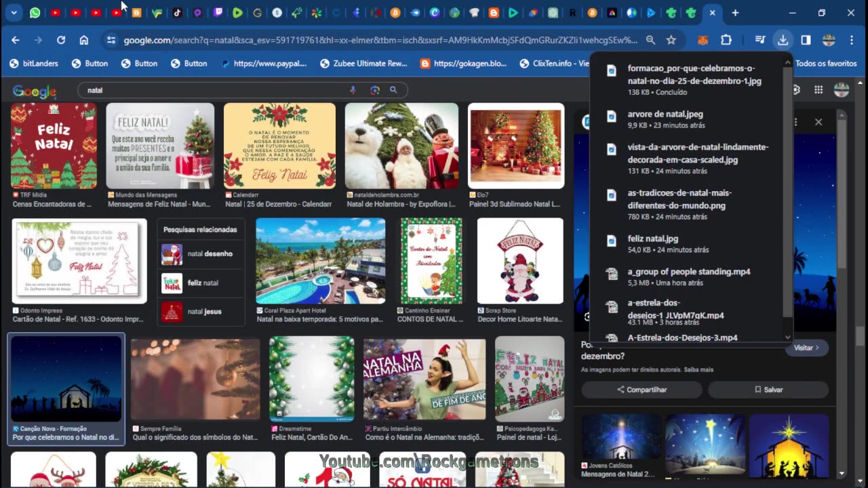Viewport: 868px width, 488px height.
Task: Go back to the previous page
Action: 15,40
